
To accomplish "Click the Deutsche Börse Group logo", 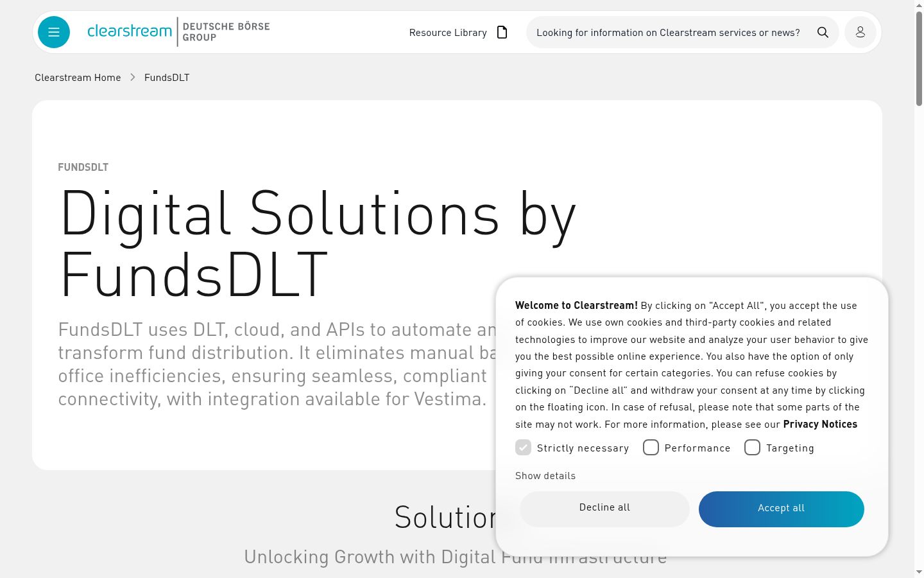I will pos(226,32).
